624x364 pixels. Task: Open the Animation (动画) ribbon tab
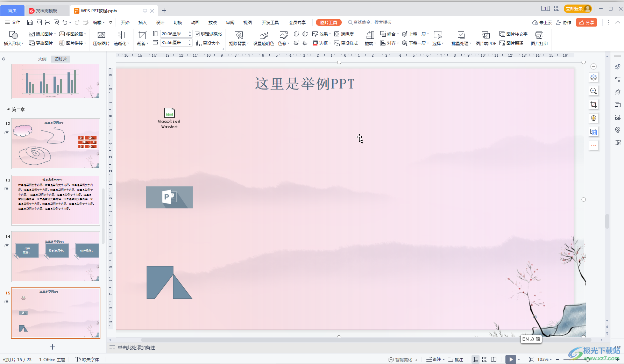click(x=195, y=22)
